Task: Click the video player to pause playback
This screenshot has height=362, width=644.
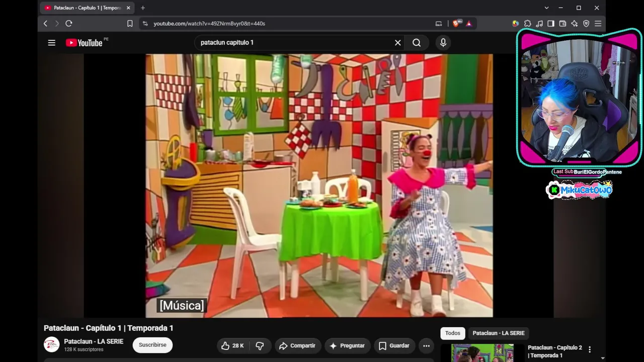Action: [319, 186]
